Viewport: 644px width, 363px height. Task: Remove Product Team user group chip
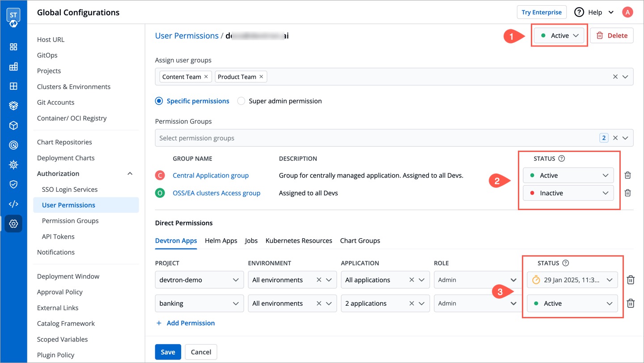click(261, 77)
